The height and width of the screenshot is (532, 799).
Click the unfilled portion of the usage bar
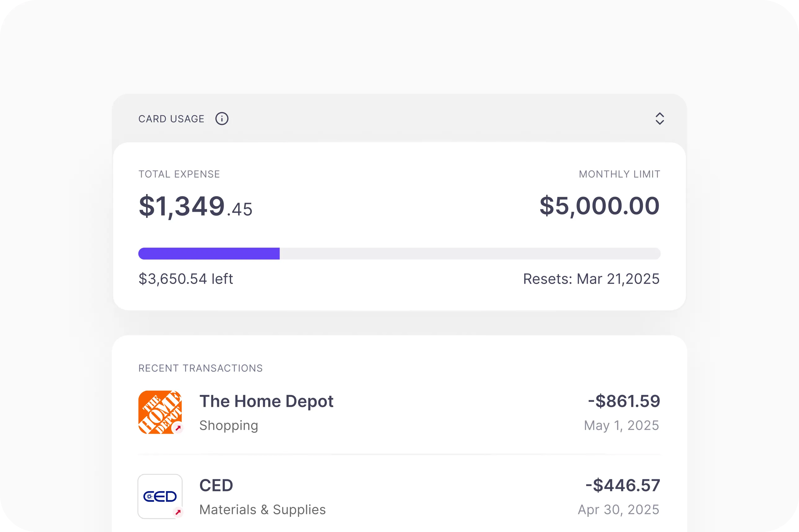(x=470, y=254)
